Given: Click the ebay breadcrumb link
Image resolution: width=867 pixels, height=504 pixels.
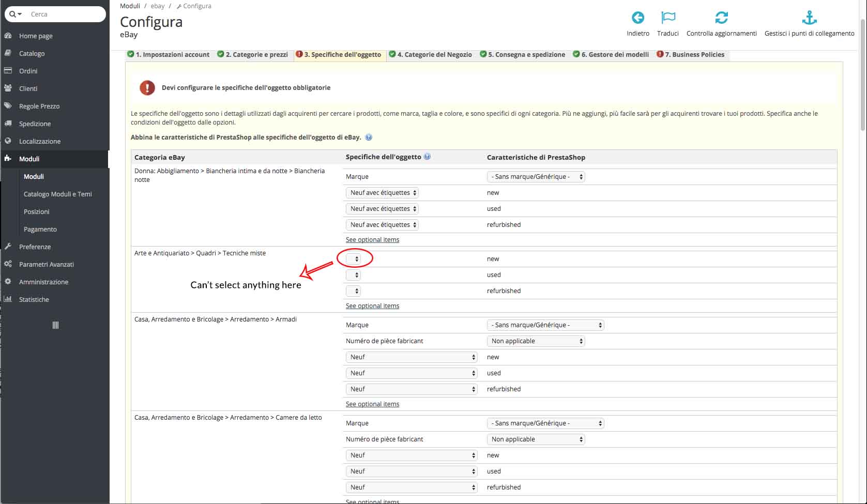Looking at the screenshot, I should click(x=158, y=6).
